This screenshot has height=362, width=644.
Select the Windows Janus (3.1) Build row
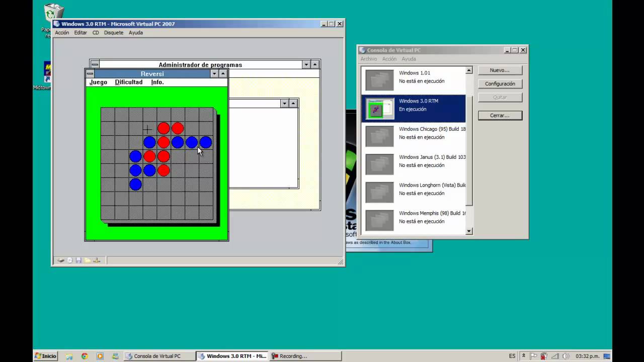[x=414, y=165]
